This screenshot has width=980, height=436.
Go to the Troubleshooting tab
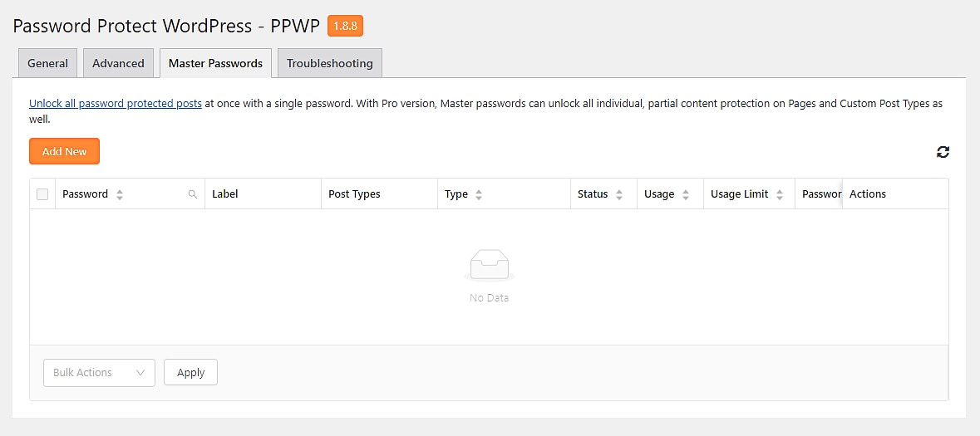(x=330, y=63)
